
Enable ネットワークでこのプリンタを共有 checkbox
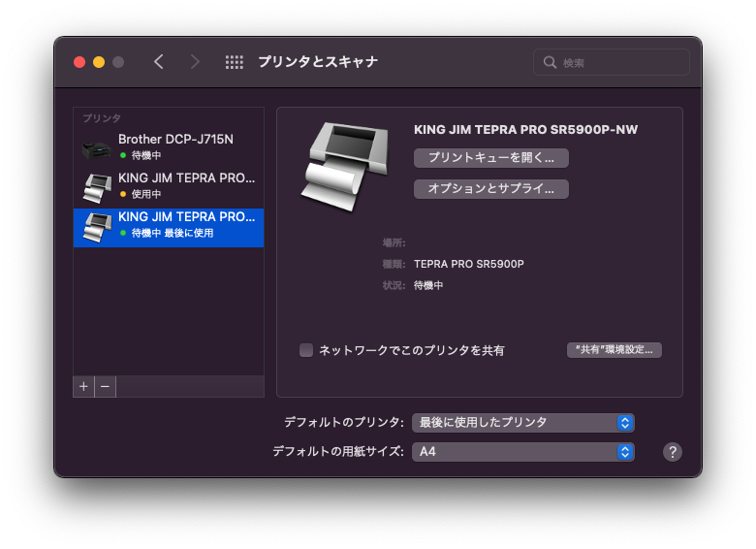click(x=306, y=350)
